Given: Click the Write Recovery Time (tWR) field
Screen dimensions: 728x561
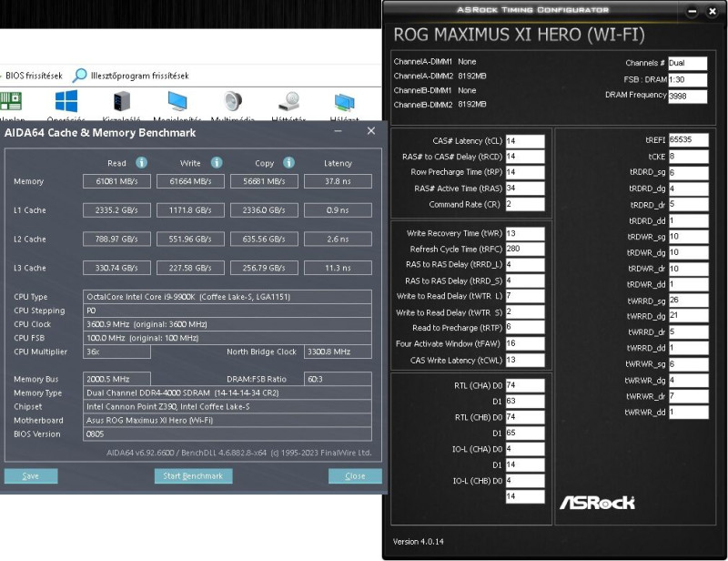Looking at the screenshot, I should (x=525, y=233).
